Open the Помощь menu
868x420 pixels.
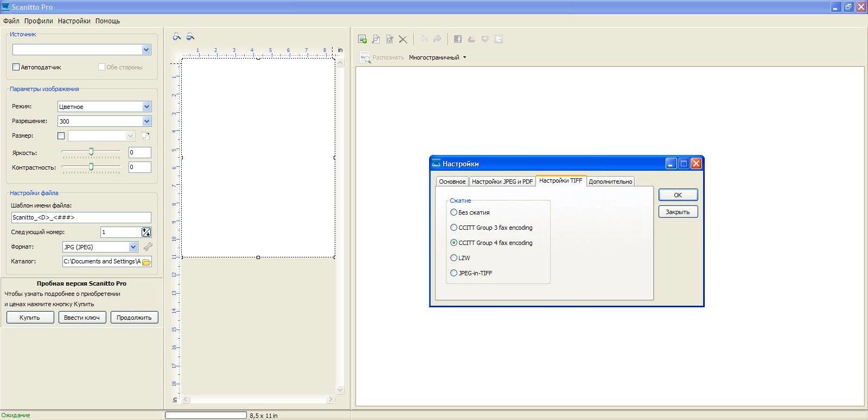tap(107, 21)
